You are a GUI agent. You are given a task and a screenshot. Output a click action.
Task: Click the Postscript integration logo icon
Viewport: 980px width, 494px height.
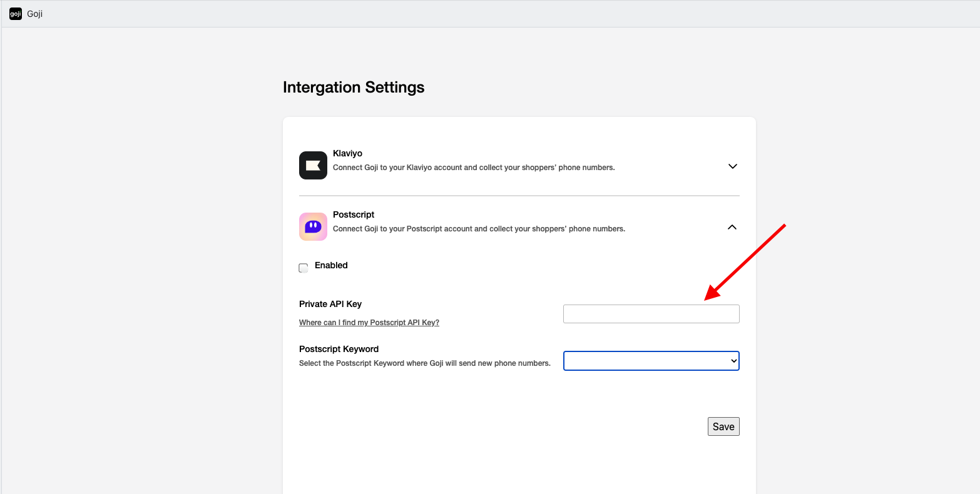(313, 226)
